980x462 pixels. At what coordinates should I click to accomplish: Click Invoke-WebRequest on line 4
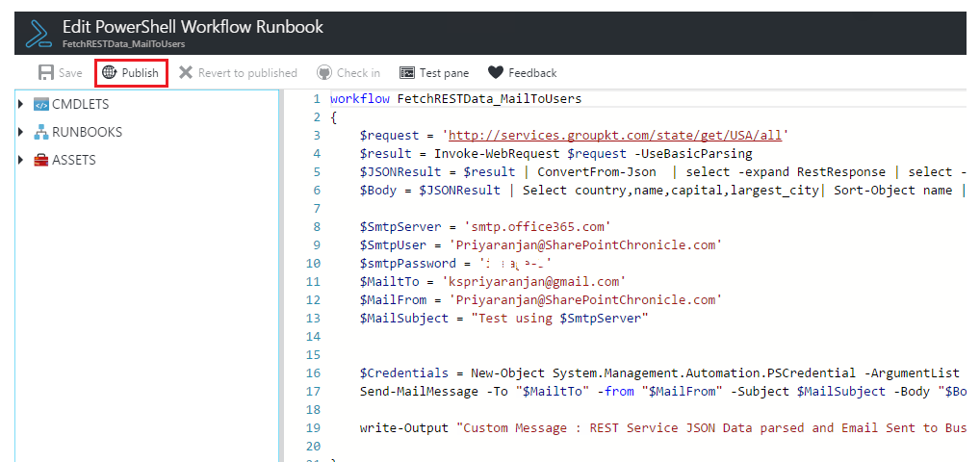(497, 154)
